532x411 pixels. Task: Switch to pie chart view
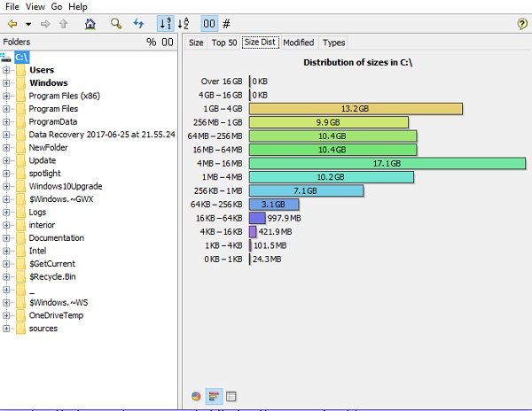[196, 395]
